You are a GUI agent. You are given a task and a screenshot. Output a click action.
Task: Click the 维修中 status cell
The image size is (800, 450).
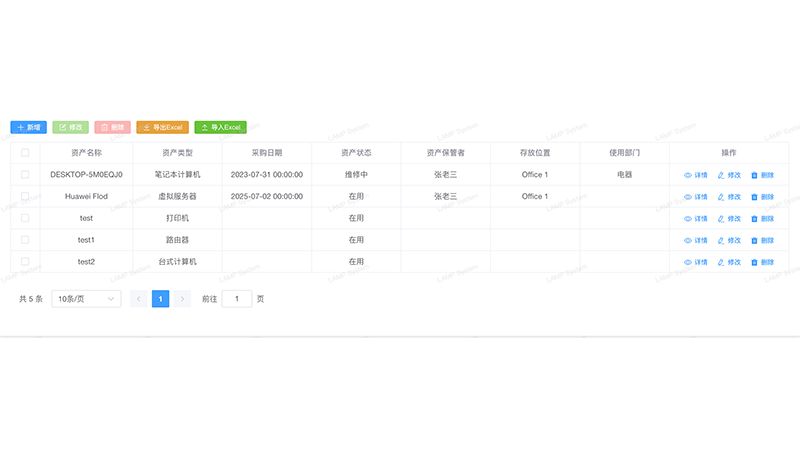tap(356, 174)
